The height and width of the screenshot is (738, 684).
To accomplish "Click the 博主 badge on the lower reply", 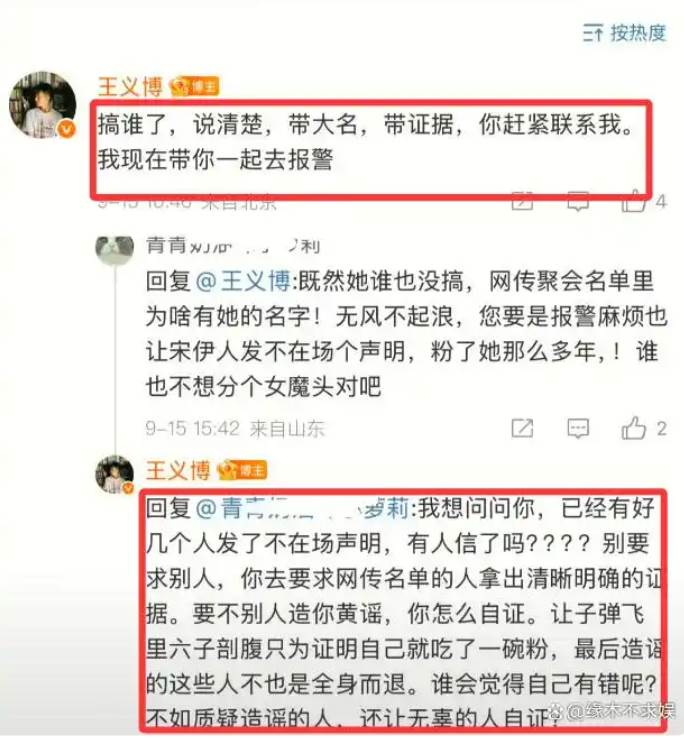I will coord(243,470).
